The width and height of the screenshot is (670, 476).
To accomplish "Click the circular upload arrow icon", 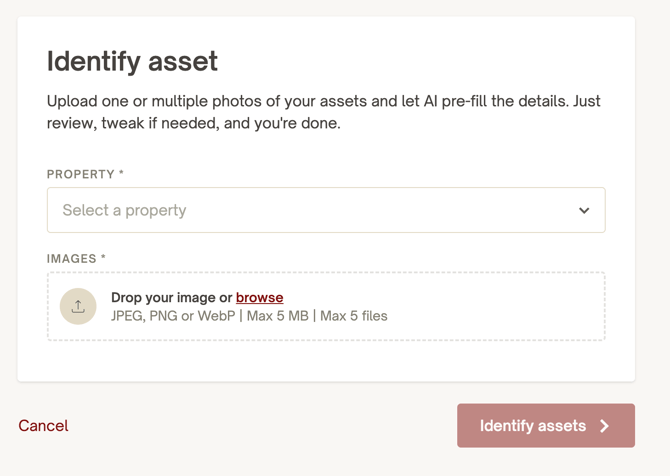I will tap(78, 306).
